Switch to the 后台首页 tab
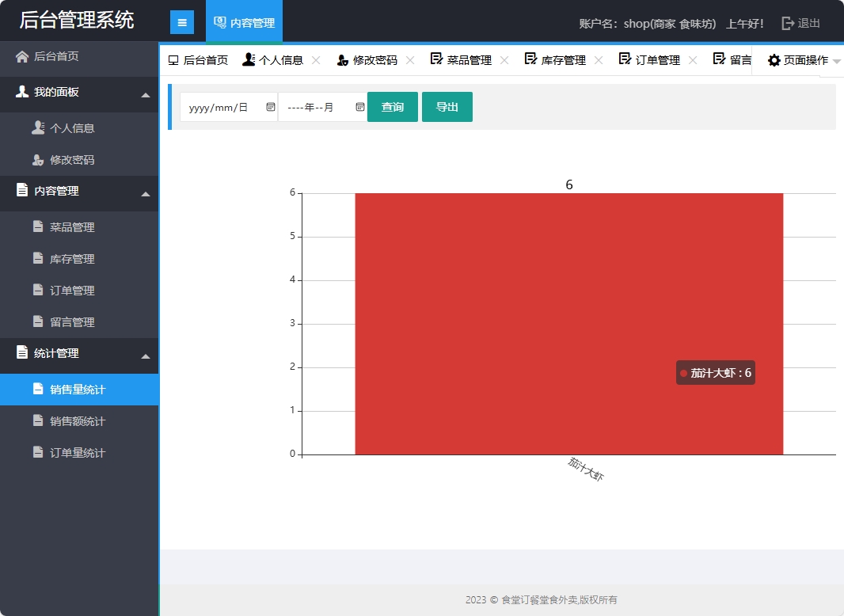844x616 pixels. click(x=198, y=60)
